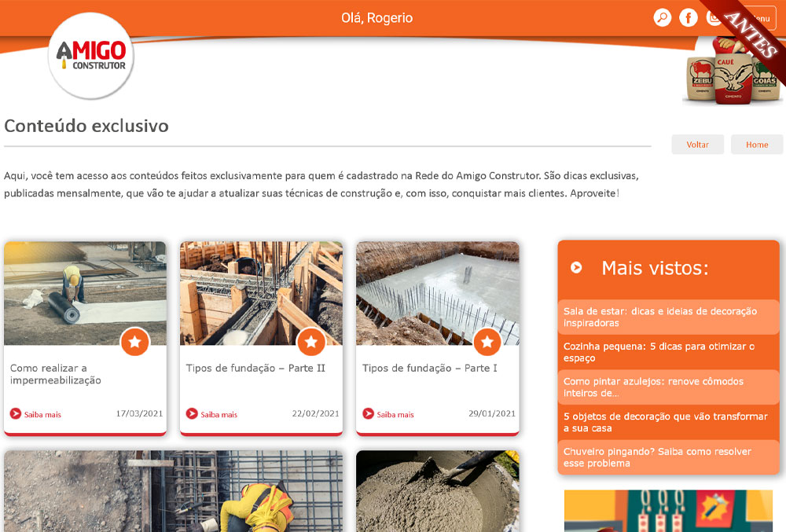The width and height of the screenshot is (786, 532).
Task: Click title Como realizar a impermeabilização
Action: pyautogui.click(x=56, y=374)
